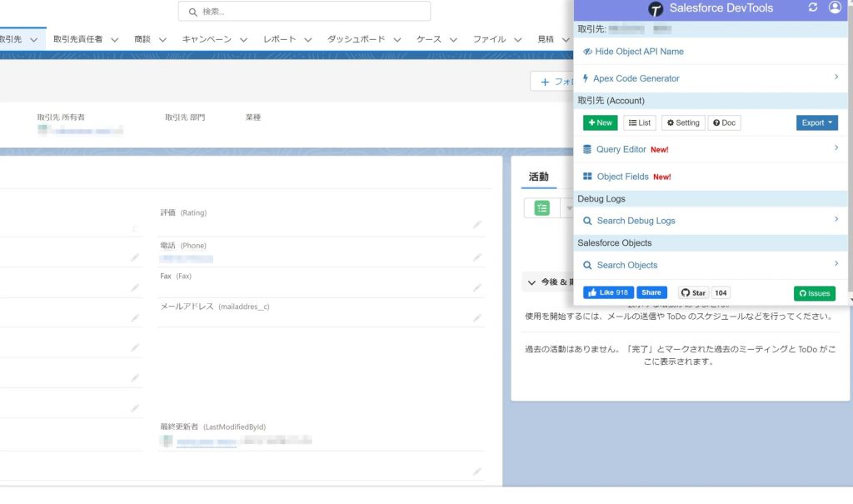Edit the 評価 (Rating) field pencil
This screenshot has width=853, height=504.
477,225
